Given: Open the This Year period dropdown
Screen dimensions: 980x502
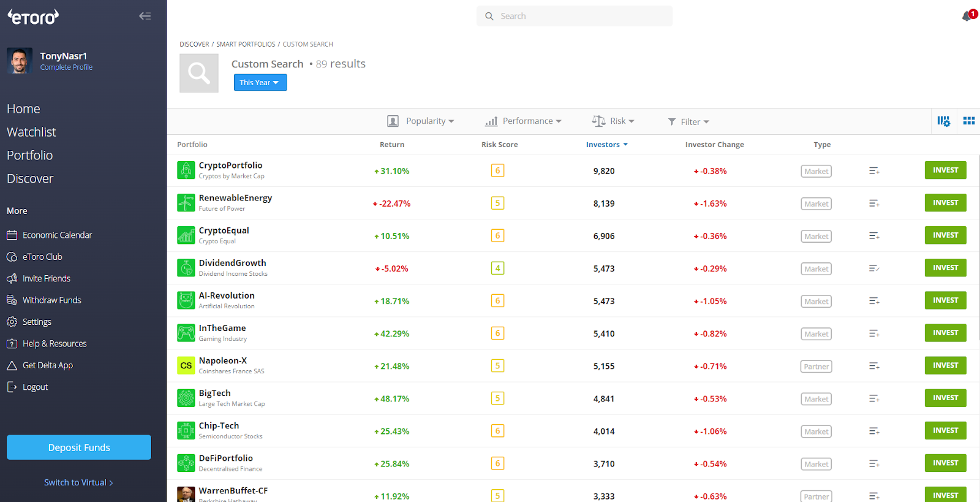Looking at the screenshot, I should coord(260,83).
